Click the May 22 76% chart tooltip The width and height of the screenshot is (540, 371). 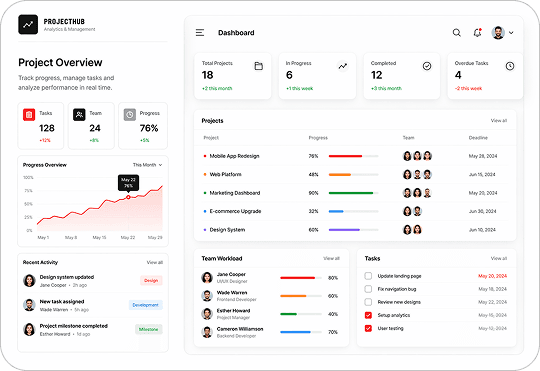pyautogui.click(x=128, y=183)
